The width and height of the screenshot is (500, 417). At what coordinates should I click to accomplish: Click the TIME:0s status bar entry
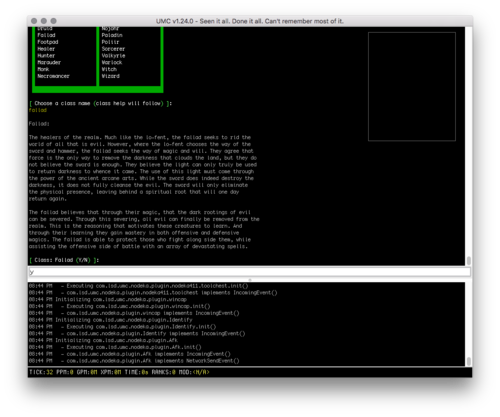(136, 372)
